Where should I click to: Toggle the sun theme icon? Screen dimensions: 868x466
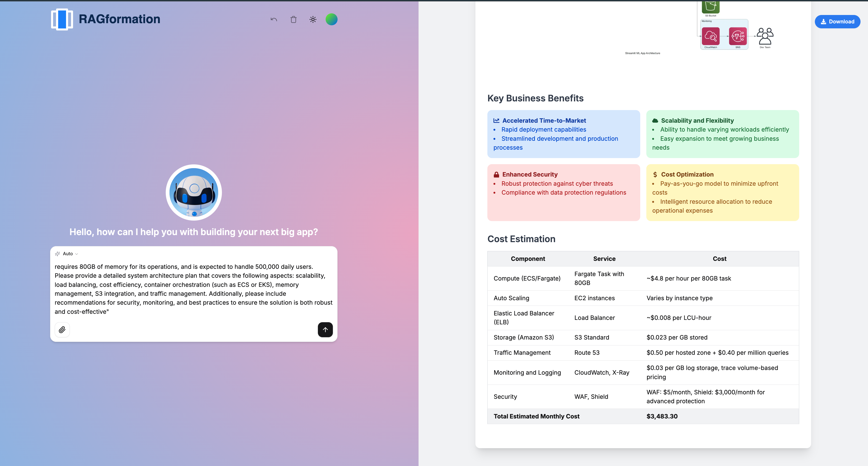click(313, 20)
